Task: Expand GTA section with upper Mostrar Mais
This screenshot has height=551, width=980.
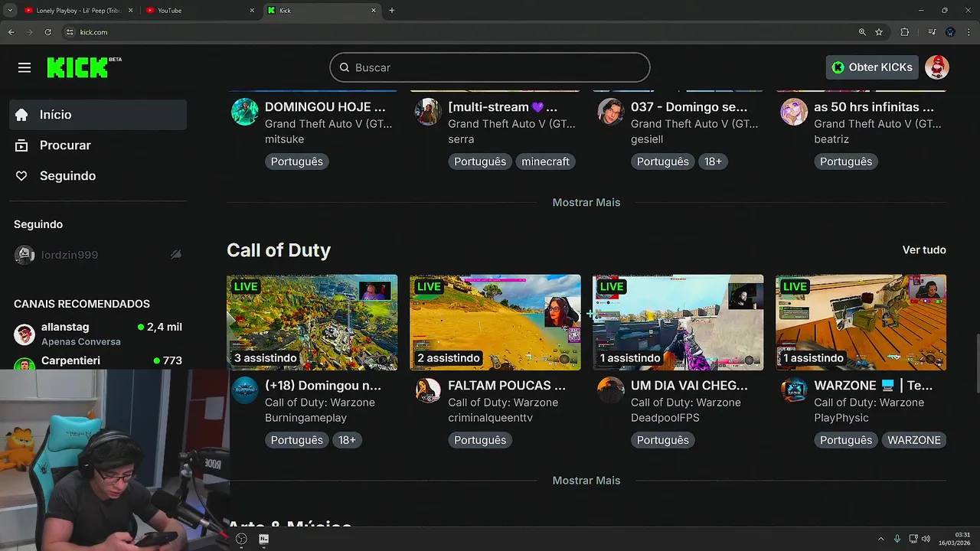Action: [586, 202]
